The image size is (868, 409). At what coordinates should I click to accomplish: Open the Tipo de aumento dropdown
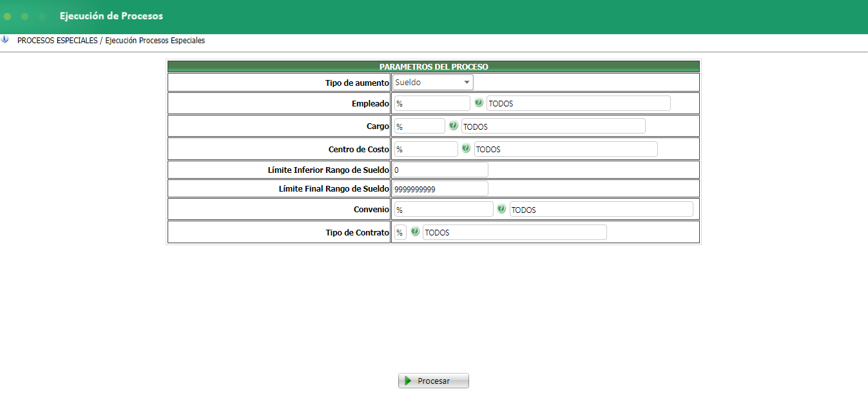433,83
